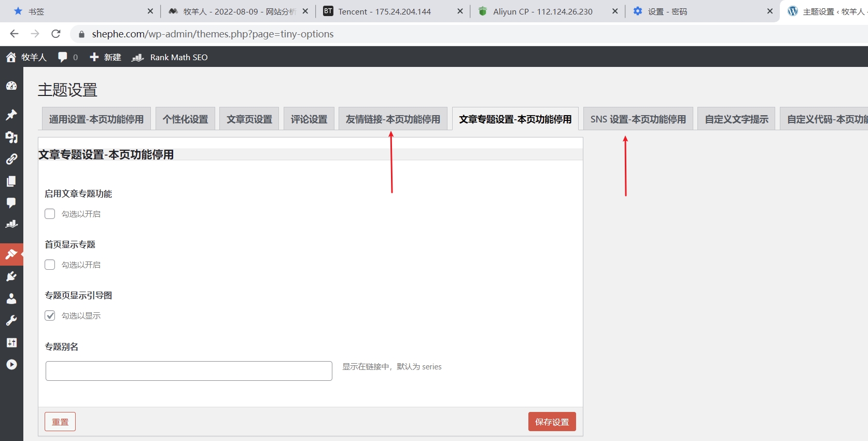The image size is (868, 441).
Task: Open the Dashboard icon in sidebar
Action: pos(11,86)
